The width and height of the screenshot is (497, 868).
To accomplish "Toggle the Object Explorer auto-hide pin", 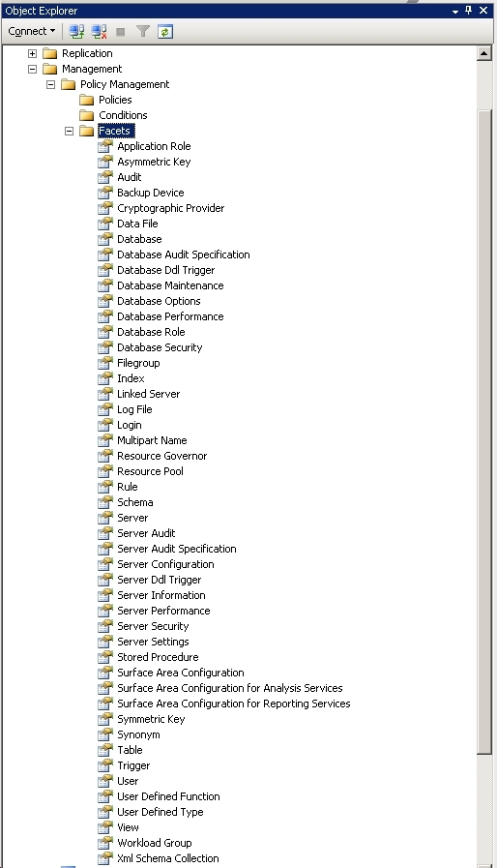I will [x=468, y=10].
